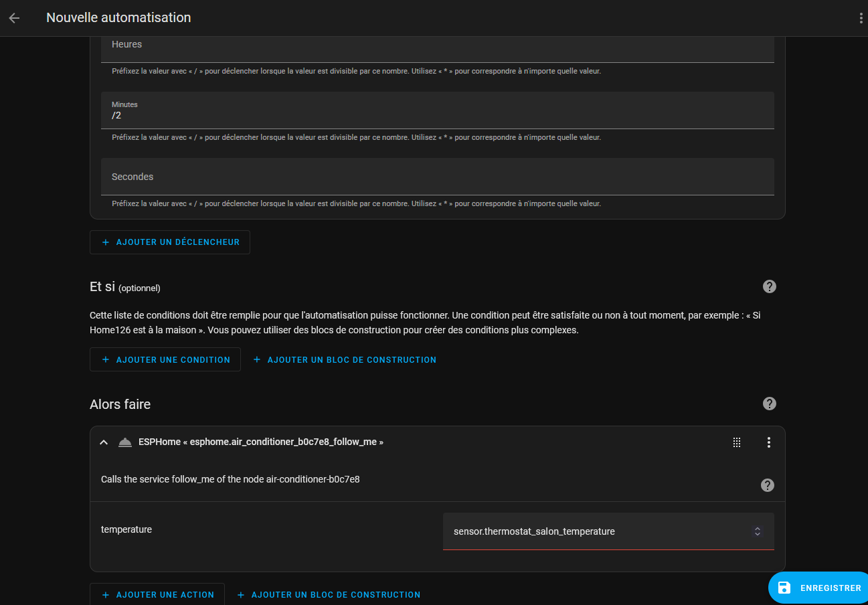Click the 'Et si' section heading
This screenshot has width=868, height=605.
coord(102,286)
